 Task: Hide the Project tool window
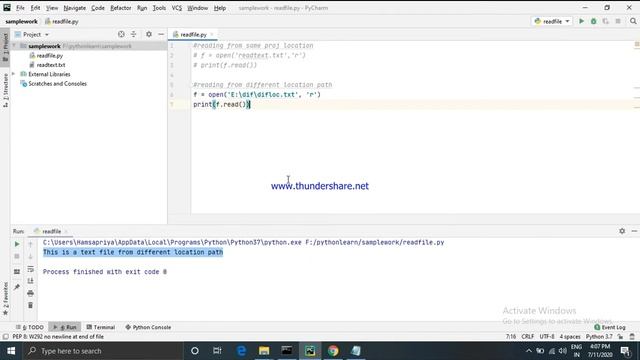point(161,34)
